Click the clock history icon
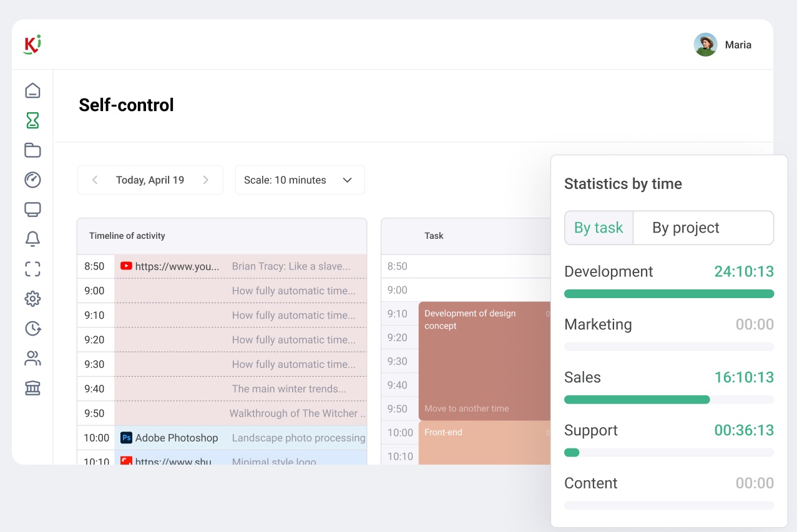The height and width of the screenshot is (532, 797). tap(32, 328)
